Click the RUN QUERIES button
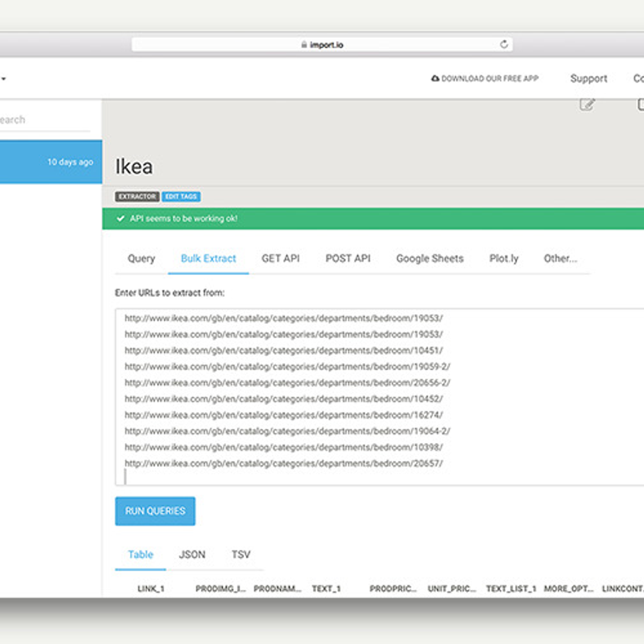The width and height of the screenshot is (644, 644). point(155,511)
